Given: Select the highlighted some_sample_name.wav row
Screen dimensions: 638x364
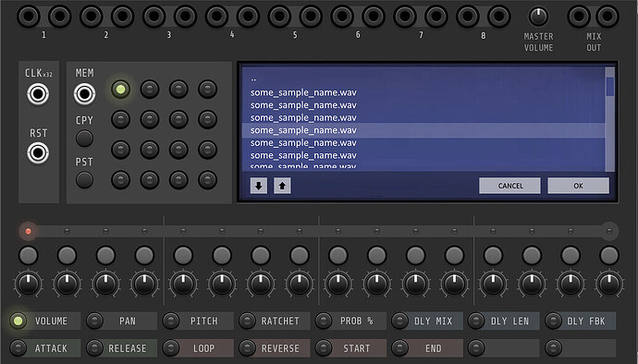Looking at the screenshot, I should (423, 130).
